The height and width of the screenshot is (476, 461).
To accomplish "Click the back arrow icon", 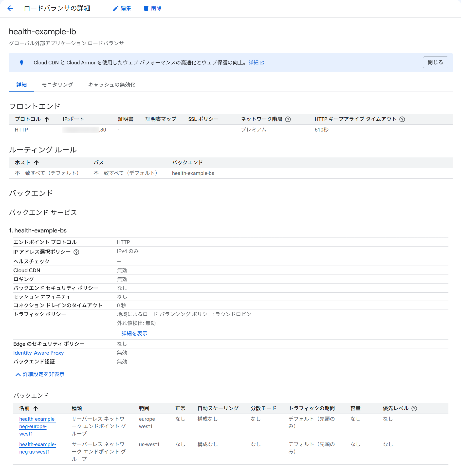I will (x=10, y=8).
